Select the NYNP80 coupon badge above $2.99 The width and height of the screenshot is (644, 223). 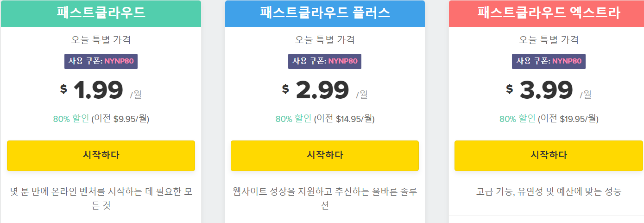325,61
